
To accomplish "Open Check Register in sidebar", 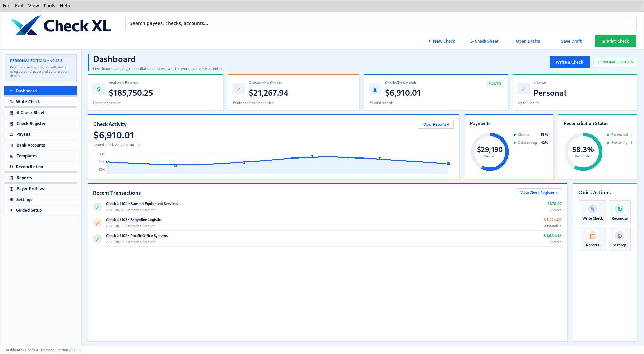I will click(x=41, y=123).
